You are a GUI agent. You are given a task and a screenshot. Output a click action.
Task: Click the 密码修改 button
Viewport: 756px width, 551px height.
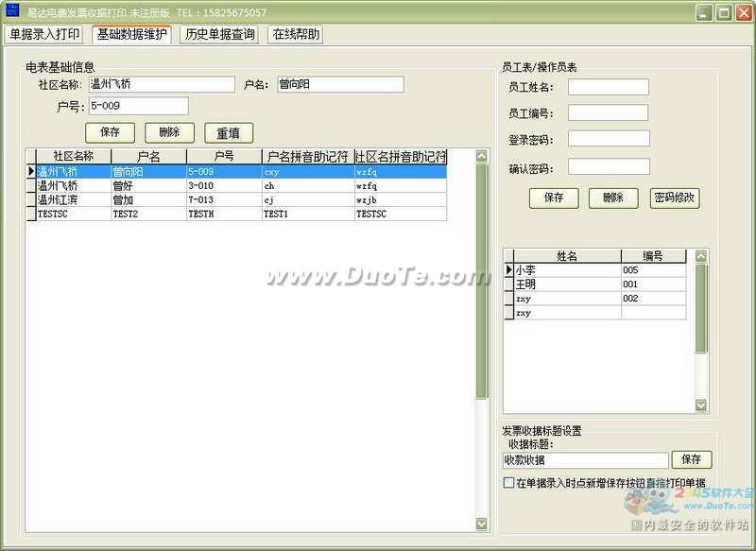point(675,198)
